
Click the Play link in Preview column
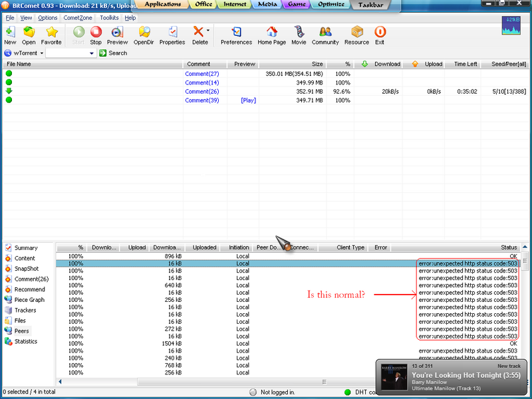(x=248, y=100)
